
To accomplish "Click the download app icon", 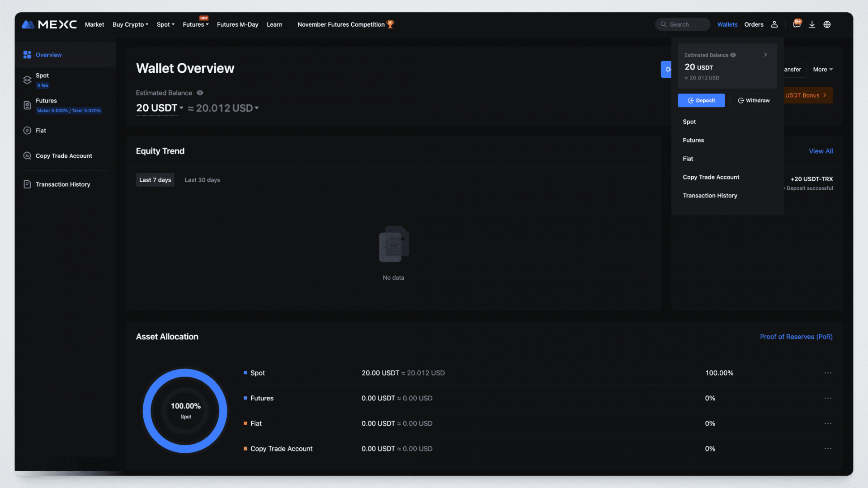I will click(812, 24).
